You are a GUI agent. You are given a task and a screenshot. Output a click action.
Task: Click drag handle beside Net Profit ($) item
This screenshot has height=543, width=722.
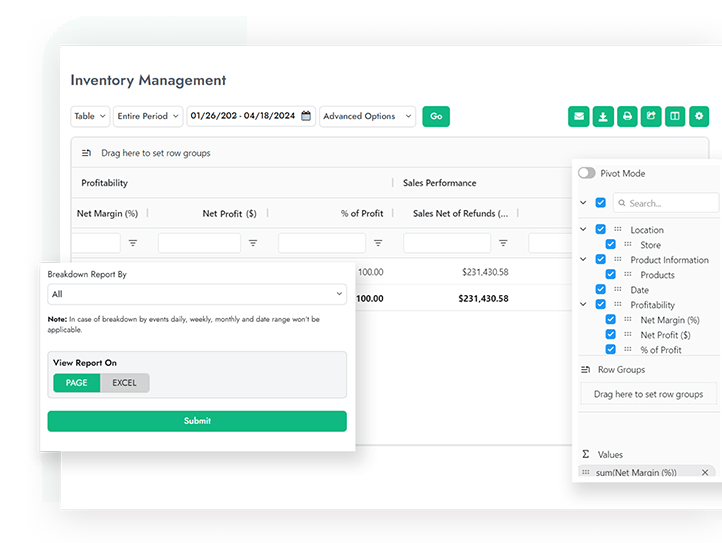pos(628,334)
